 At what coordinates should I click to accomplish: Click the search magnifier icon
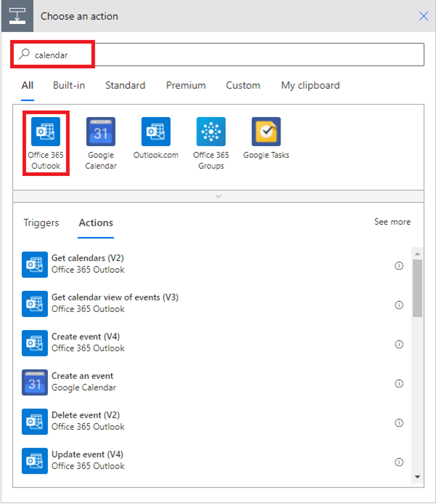(24, 55)
